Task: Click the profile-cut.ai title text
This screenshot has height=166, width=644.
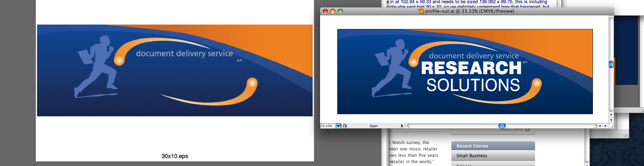Action: point(470,11)
